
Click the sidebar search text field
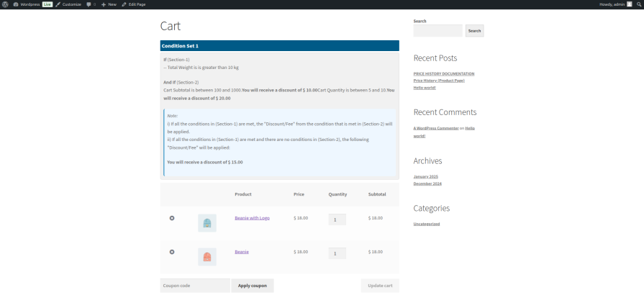(x=437, y=31)
